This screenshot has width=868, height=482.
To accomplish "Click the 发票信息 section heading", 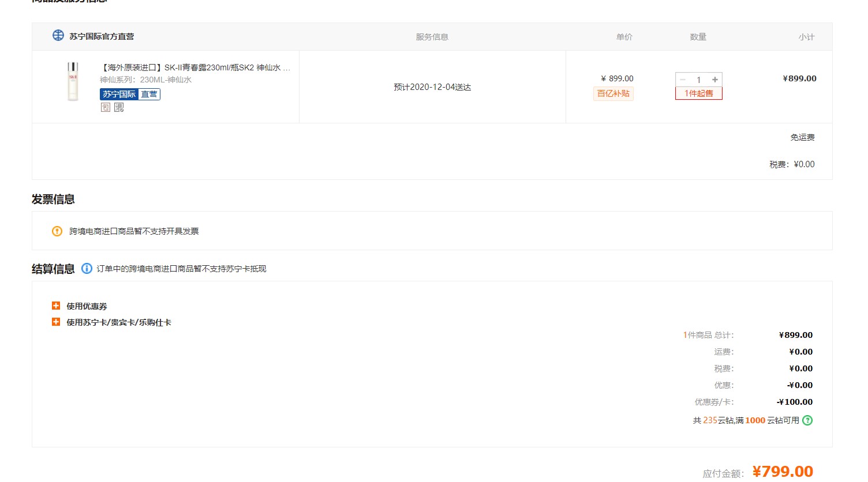I will 53,199.
